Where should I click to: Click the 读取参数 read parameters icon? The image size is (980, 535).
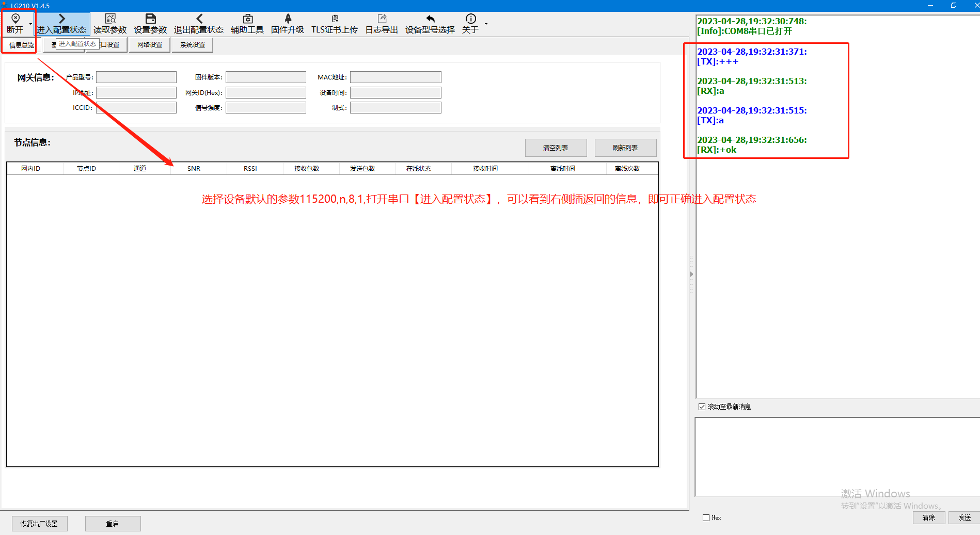[110, 19]
